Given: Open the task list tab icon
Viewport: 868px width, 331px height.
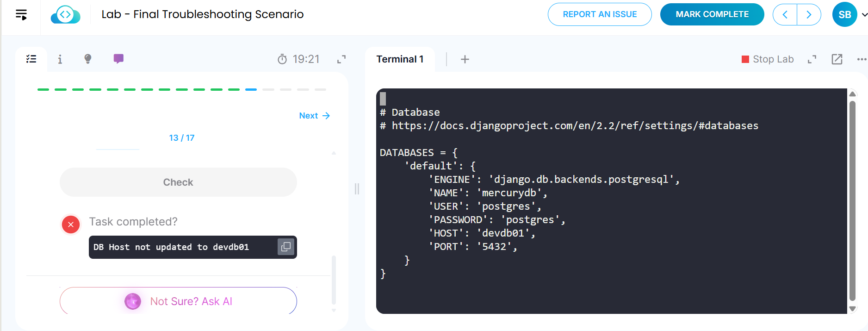Looking at the screenshot, I should (x=31, y=59).
